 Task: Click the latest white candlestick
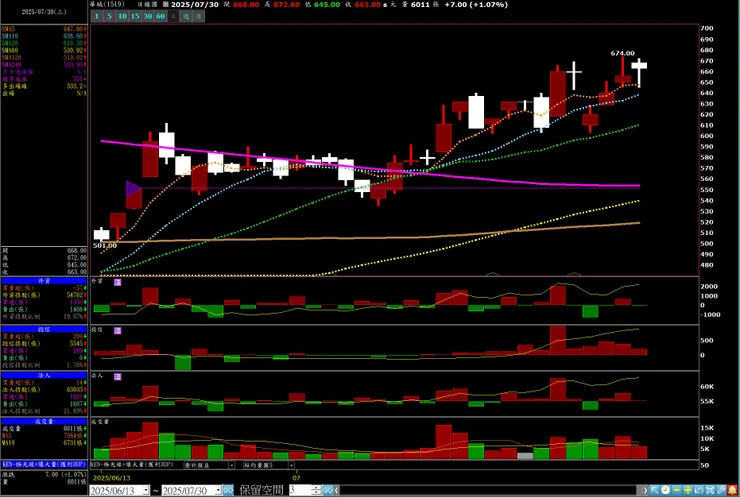point(639,66)
